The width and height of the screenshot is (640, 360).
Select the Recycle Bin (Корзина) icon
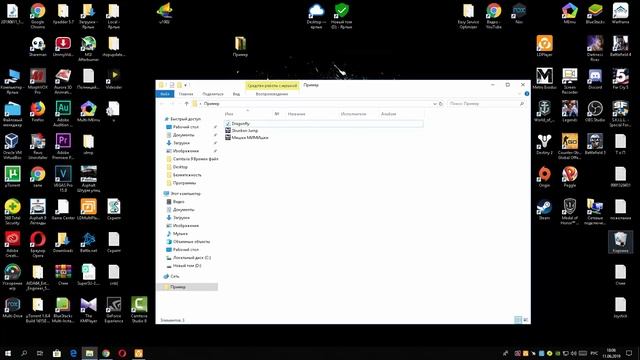[x=620, y=242]
